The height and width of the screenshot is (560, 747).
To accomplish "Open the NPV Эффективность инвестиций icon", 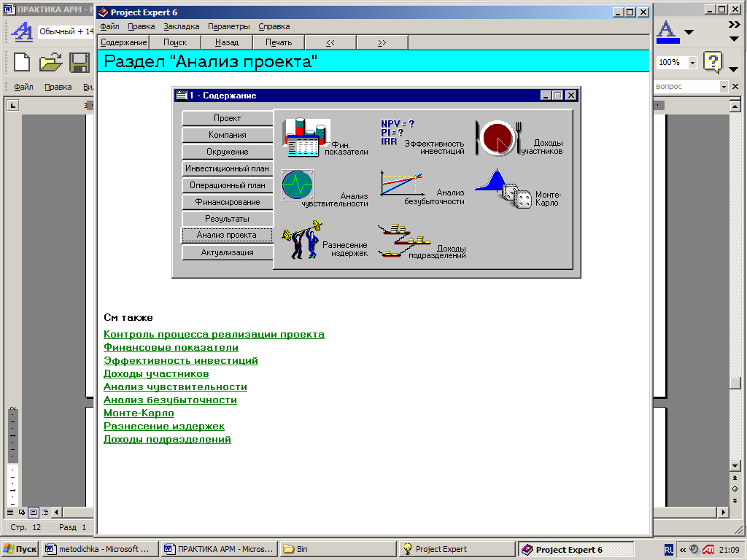I will (398, 133).
